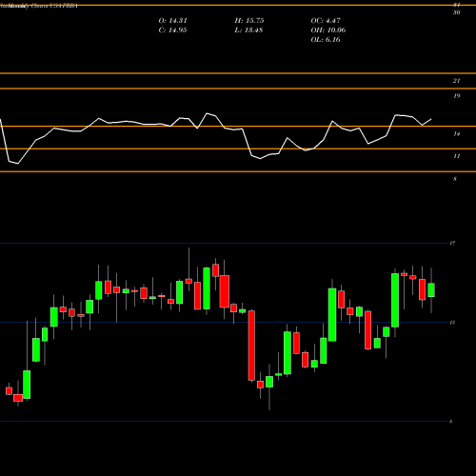Screen dimensions: 476x476
Task: Click the monthly chart title text
Action: pos(39,6)
